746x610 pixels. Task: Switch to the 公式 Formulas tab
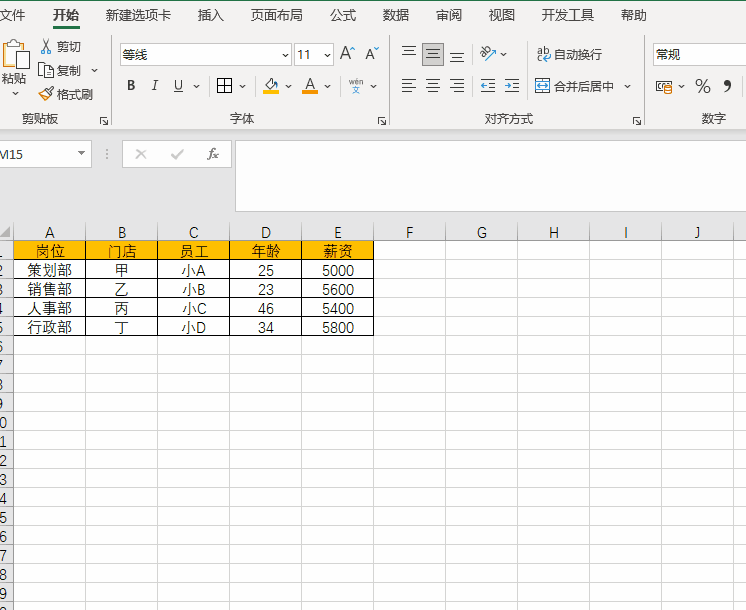pyautogui.click(x=343, y=15)
